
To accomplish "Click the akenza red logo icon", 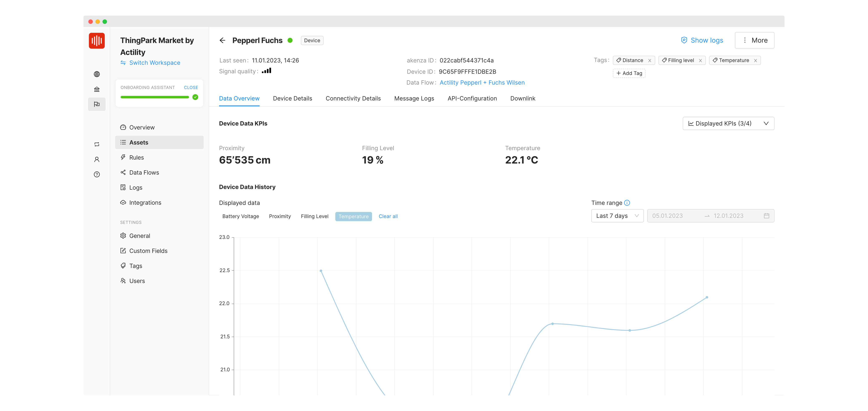I will point(97,41).
